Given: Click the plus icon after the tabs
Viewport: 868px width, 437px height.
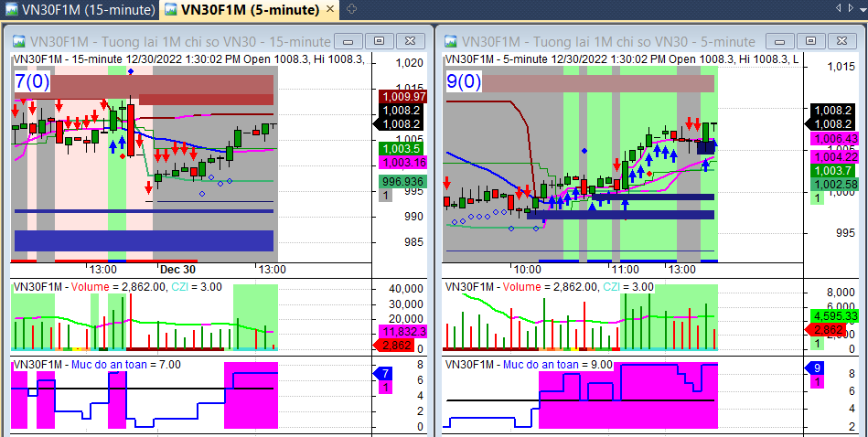Looking at the screenshot, I should (351, 9).
